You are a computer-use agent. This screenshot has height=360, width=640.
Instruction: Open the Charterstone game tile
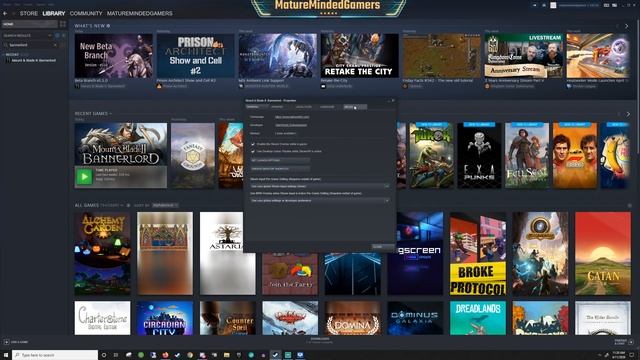103,318
